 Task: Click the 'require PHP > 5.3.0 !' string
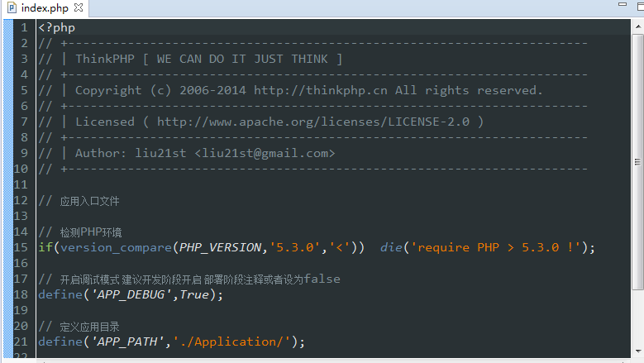496,247
